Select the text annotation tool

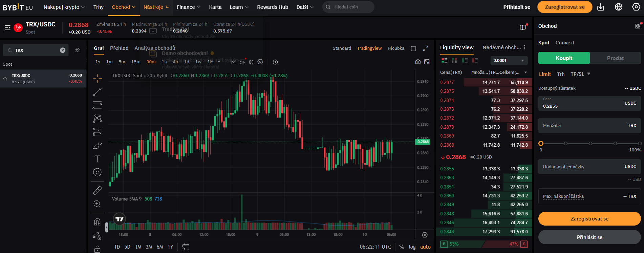[x=97, y=159]
